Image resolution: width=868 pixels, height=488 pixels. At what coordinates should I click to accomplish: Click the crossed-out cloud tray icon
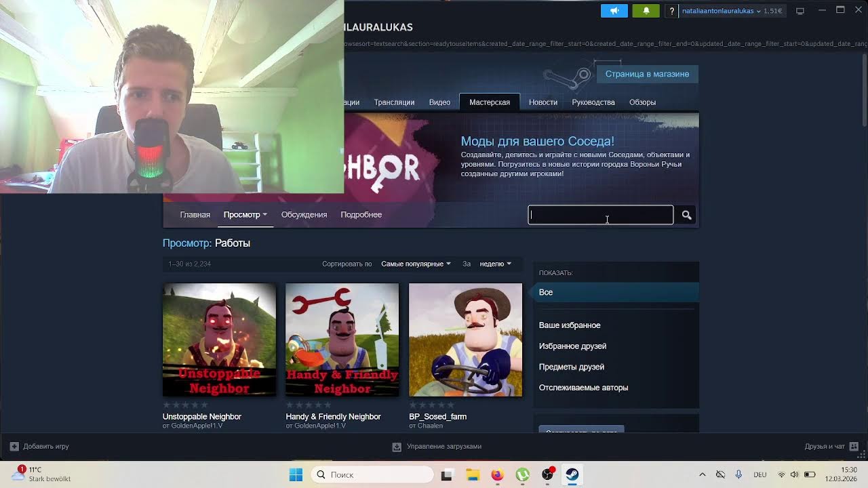(x=721, y=475)
